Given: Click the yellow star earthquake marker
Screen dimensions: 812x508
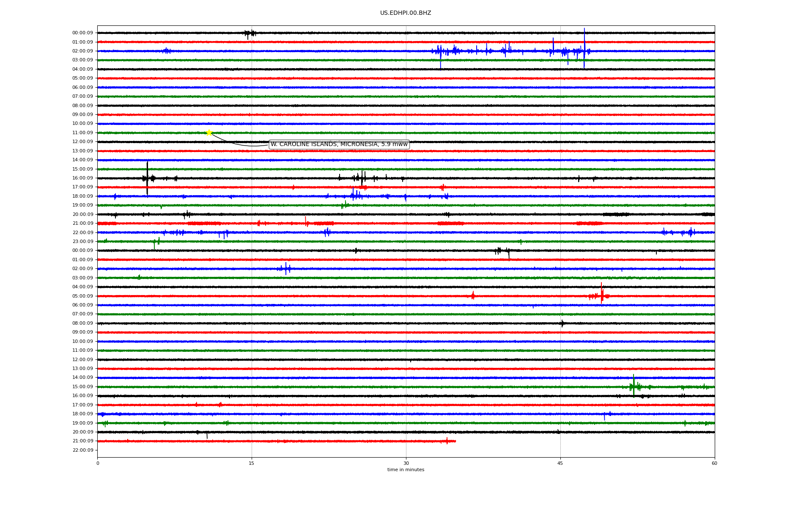Looking at the screenshot, I should pos(209,133).
